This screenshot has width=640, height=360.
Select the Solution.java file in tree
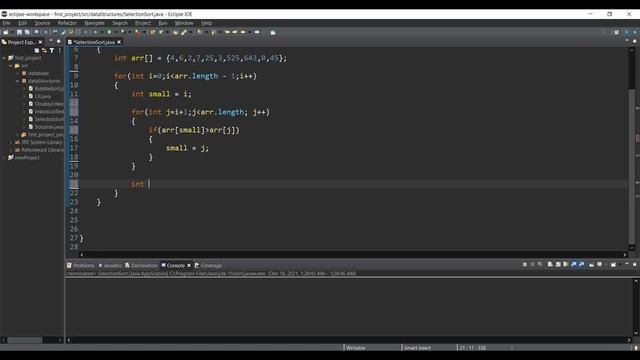pos(45,127)
